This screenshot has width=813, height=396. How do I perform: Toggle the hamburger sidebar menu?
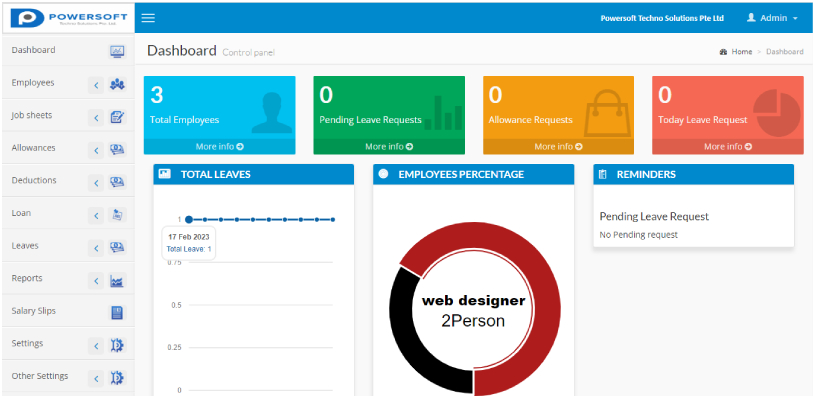(x=148, y=18)
